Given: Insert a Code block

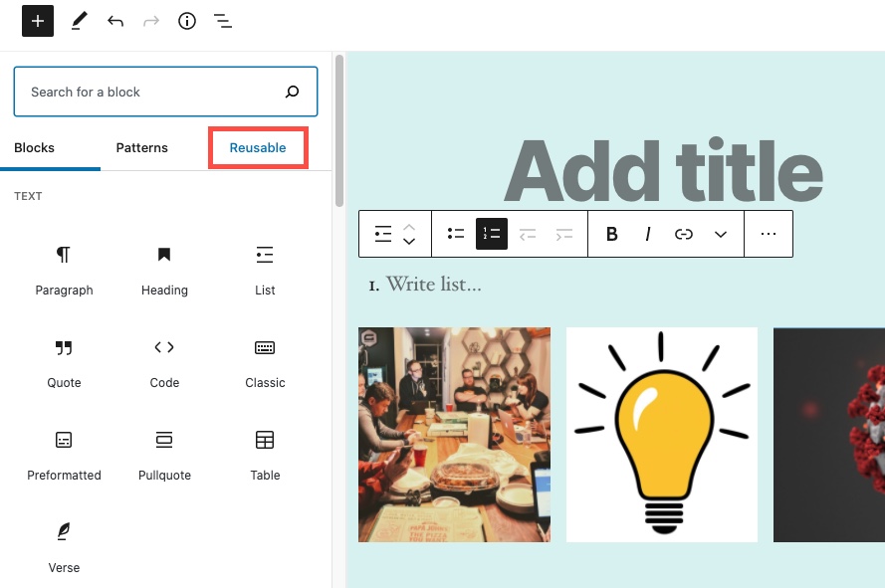Looking at the screenshot, I should pos(164,363).
